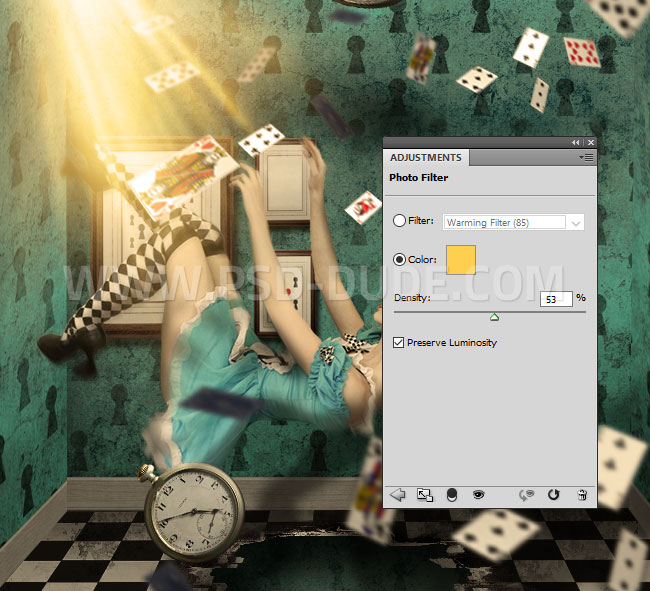Select the ADJUSTMENTS tab
650x591 pixels.
426,158
